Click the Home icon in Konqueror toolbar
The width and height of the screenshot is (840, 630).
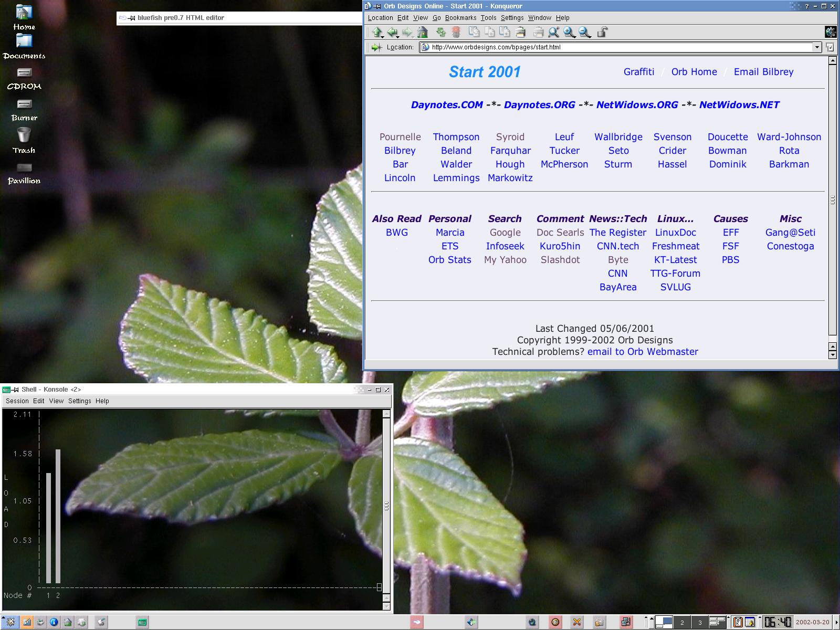coord(423,33)
